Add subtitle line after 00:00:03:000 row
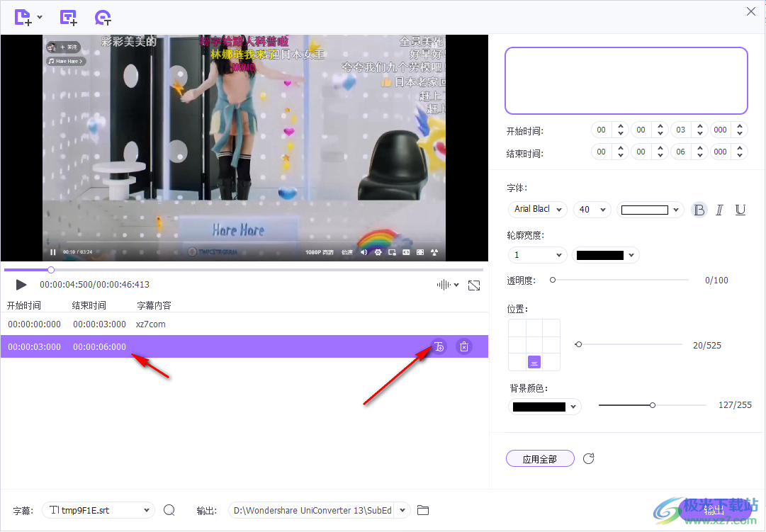 tap(439, 346)
